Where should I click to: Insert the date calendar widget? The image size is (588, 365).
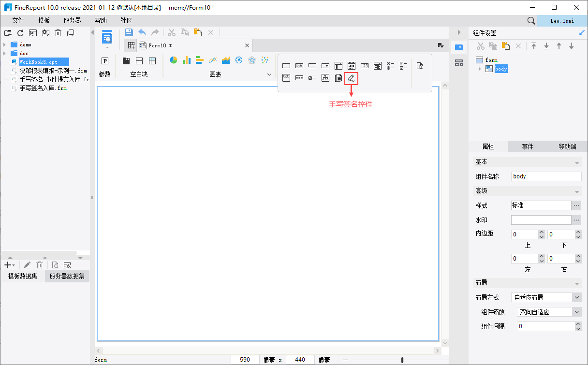pyautogui.click(x=352, y=66)
